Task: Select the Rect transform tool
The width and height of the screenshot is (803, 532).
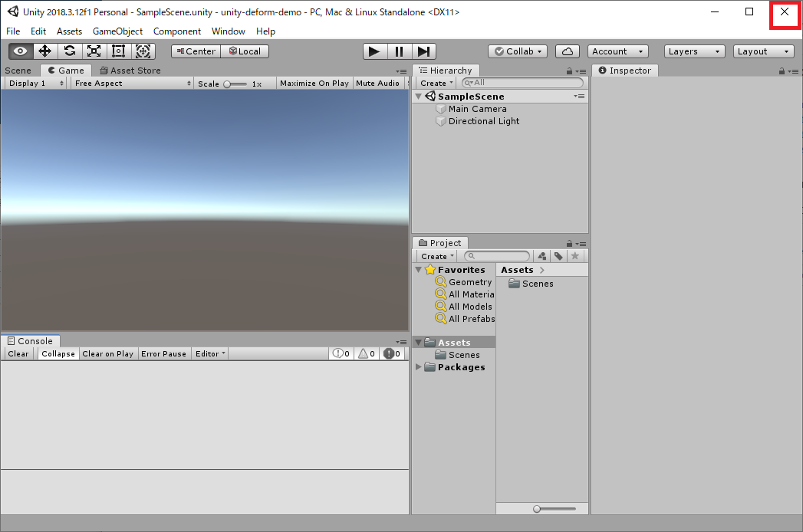Action: [x=118, y=51]
